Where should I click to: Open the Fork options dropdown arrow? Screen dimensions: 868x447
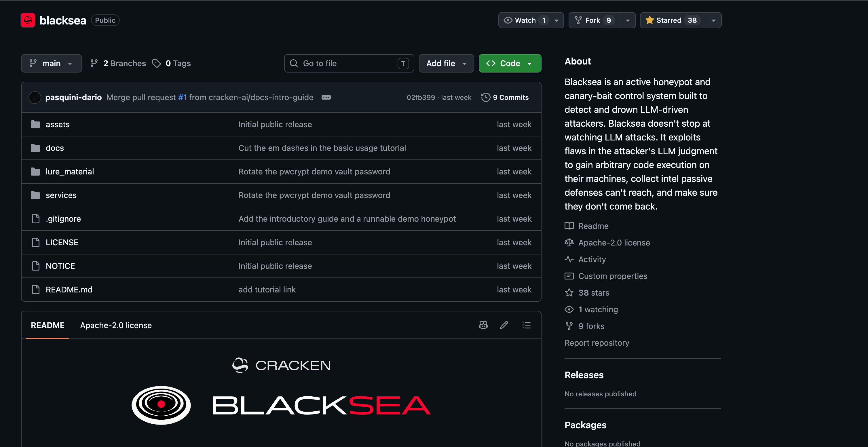(627, 20)
